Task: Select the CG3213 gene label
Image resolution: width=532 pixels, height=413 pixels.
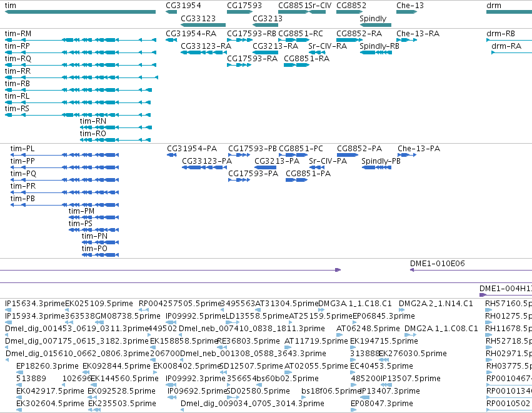Action: (x=268, y=18)
